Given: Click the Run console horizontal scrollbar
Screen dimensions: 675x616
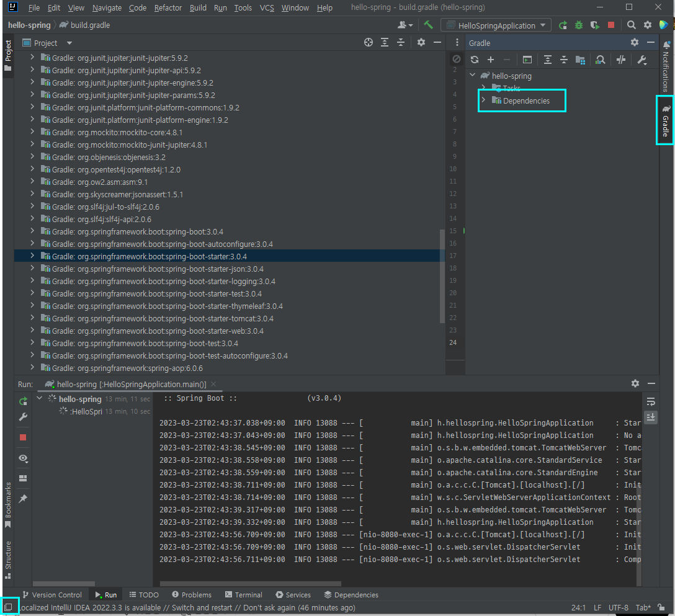Looking at the screenshot, I should coord(251,584).
